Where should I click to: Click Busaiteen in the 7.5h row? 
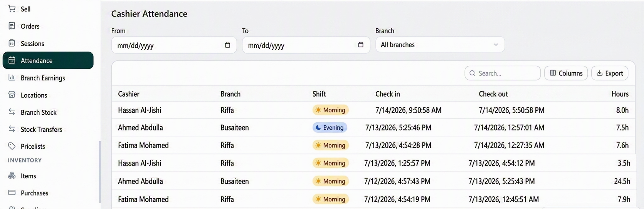tap(235, 127)
